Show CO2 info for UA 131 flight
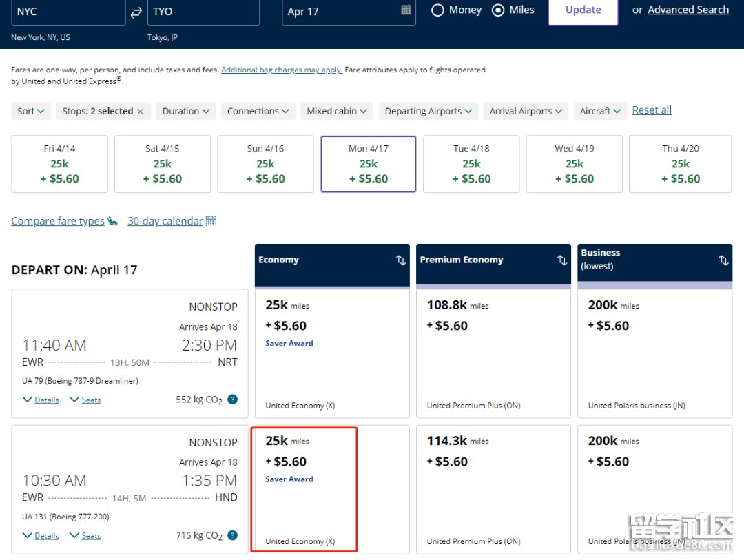 click(233, 535)
